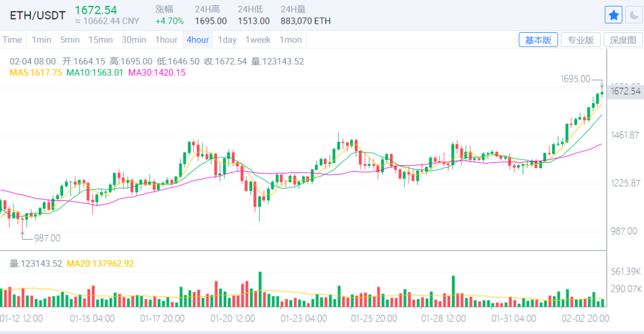Click the 01-20 12:00 time axis label
The height and width of the screenshot is (334, 644).
point(233,318)
